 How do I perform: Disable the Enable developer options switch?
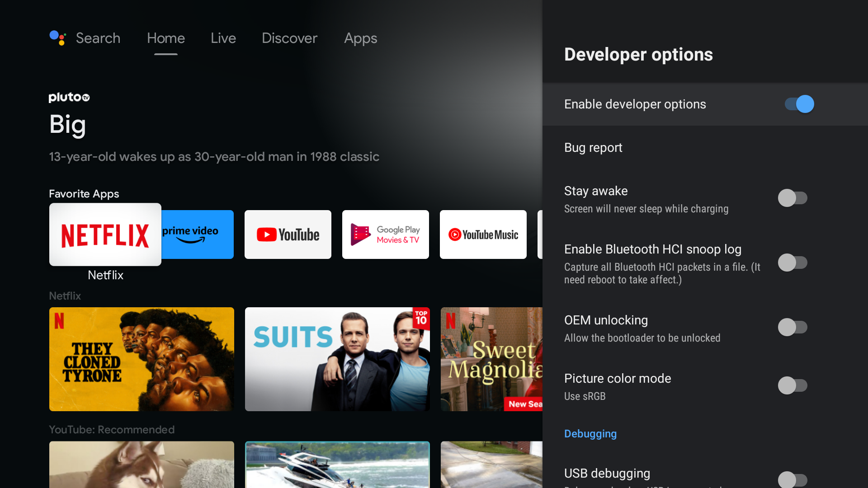pyautogui.click(x=799, y=104)
